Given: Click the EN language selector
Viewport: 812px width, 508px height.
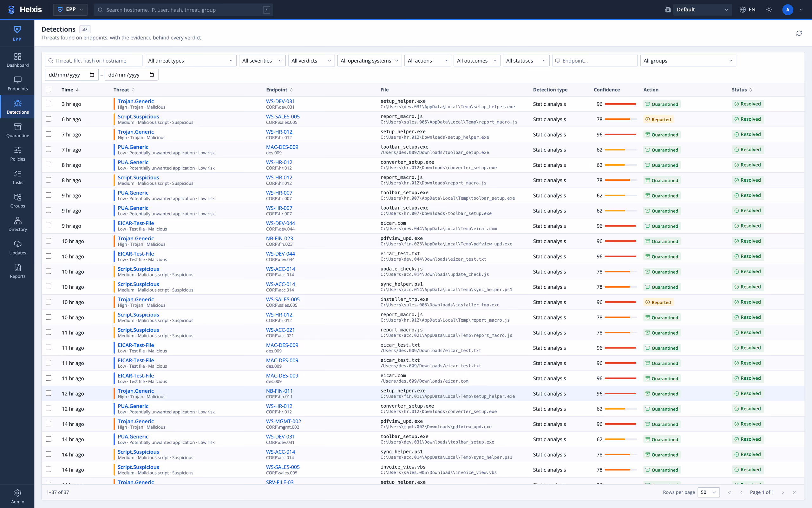Looking at the screenshot, I should click(748, 10).
